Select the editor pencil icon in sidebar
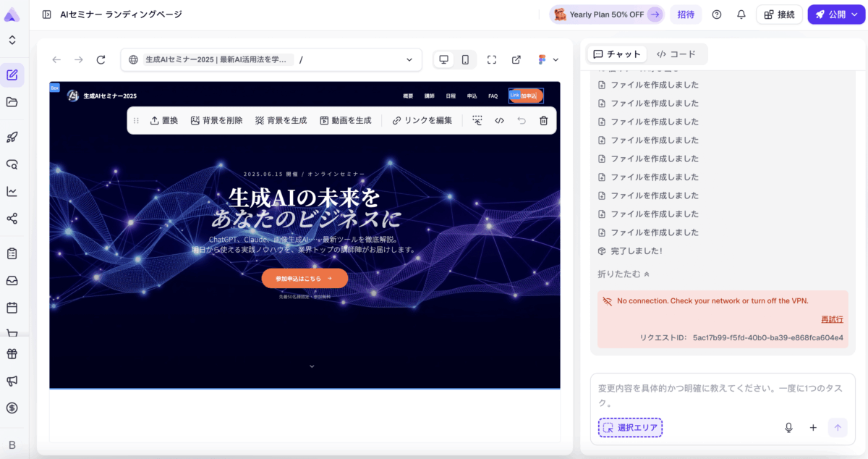Image resolution: width=868 pixels, height=459 pixels. (12, 75)
